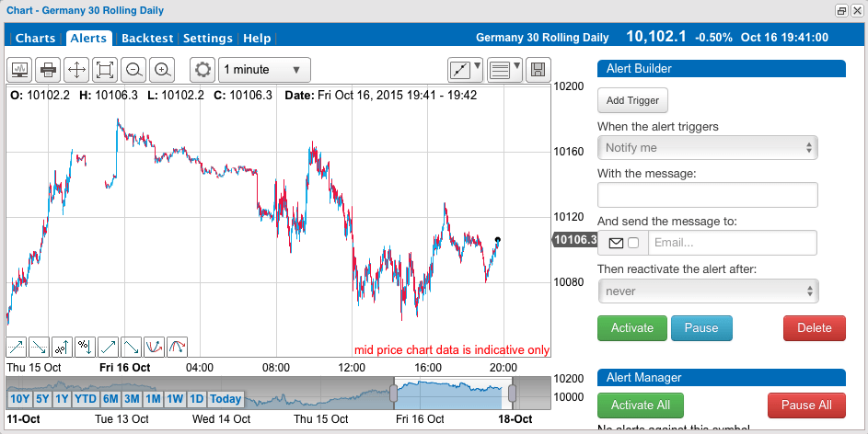Click the indicator list lines icon
This screenshot has width=868, height=434.
500,70
